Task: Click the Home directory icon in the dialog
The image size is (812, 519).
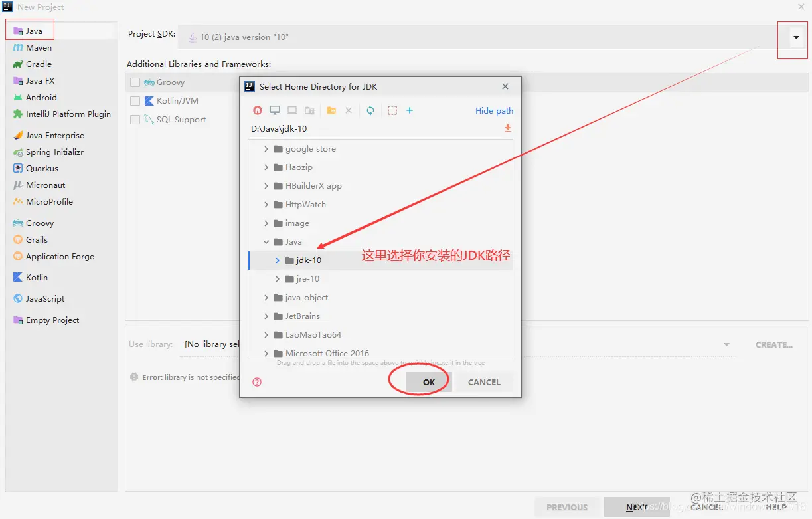Action: pyautogui.click(x=258, y=110)
